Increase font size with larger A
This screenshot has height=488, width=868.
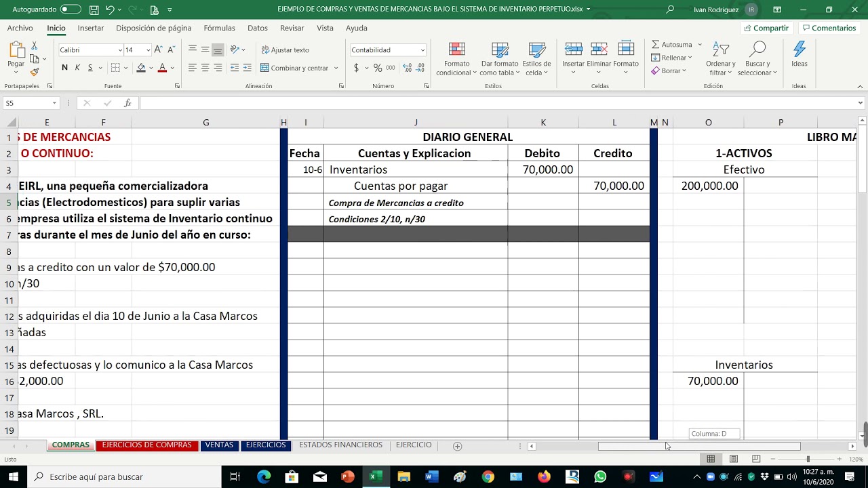click(x=158, y=49)
